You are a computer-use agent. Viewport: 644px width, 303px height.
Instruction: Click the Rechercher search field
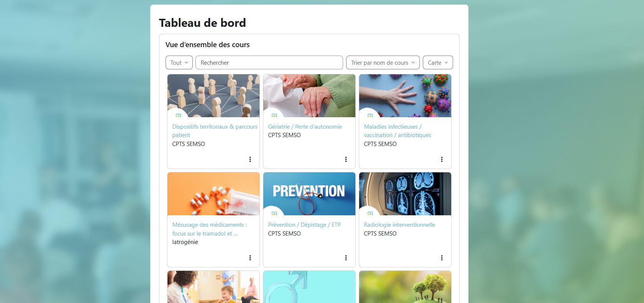(x=269, y=62)
